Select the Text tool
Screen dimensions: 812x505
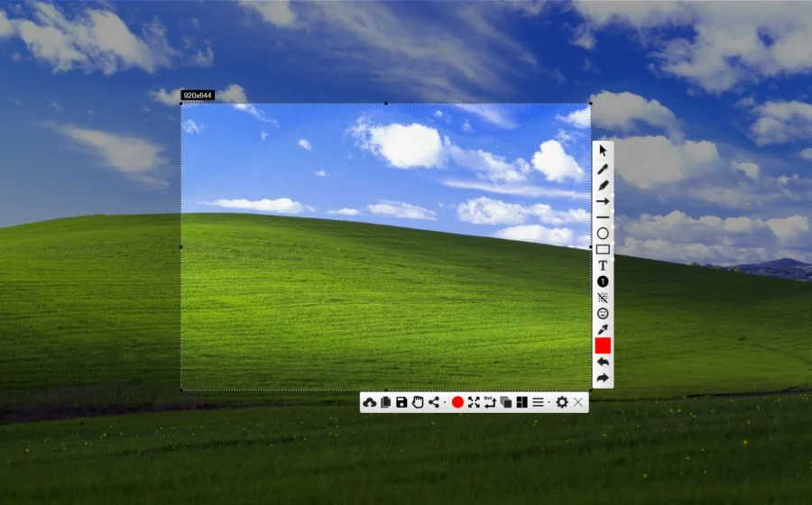tap(603, 265)
